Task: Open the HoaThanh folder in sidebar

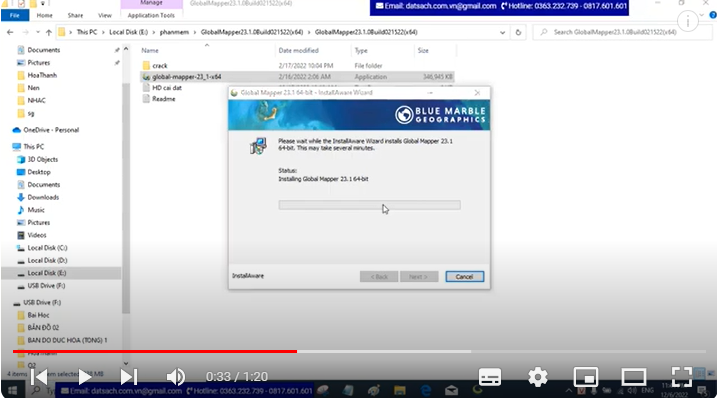Action: tap(42, 75)
